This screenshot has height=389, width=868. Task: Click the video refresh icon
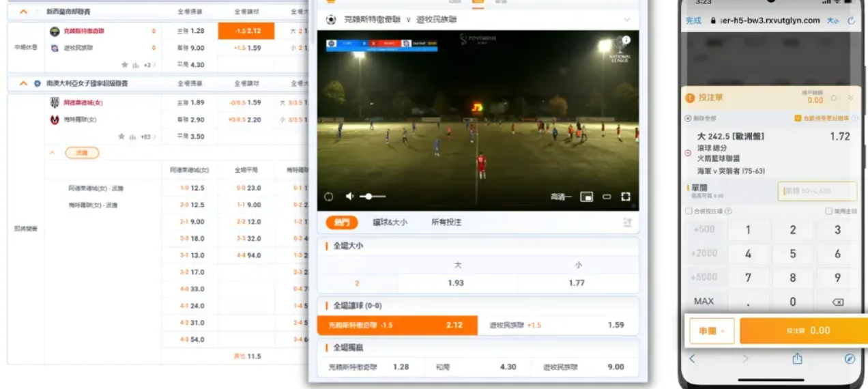328,197
